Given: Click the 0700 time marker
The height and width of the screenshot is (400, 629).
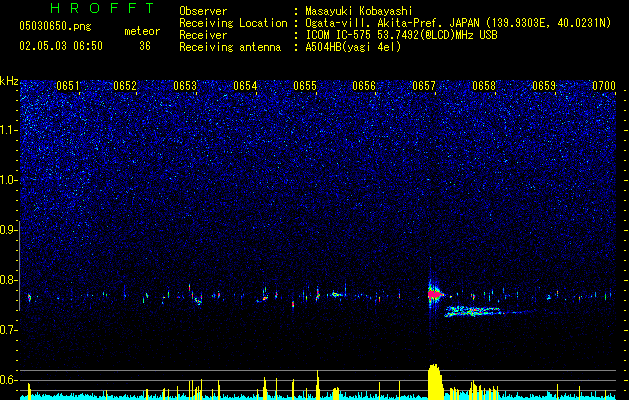Looking at the screenshot, I should [x=604, y=86].
